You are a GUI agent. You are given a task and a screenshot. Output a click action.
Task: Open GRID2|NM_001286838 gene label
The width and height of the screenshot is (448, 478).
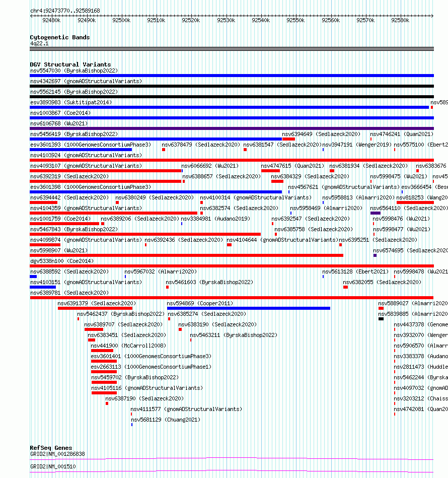click(57, 454)
